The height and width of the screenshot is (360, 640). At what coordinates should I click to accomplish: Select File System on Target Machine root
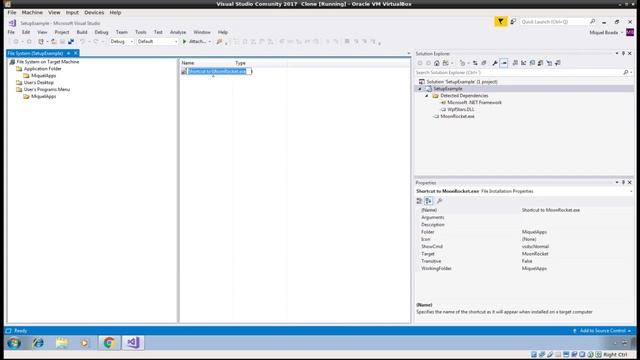(x=48, y=62)
